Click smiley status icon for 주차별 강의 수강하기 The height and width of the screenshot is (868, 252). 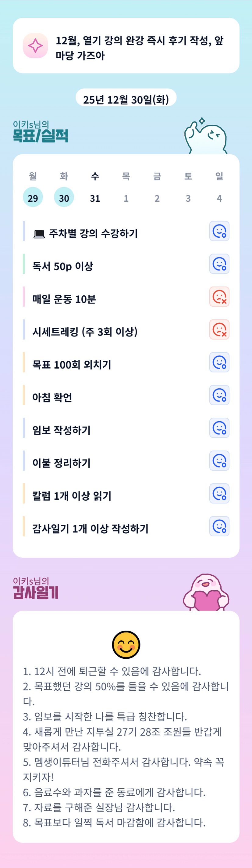[219, 231]
